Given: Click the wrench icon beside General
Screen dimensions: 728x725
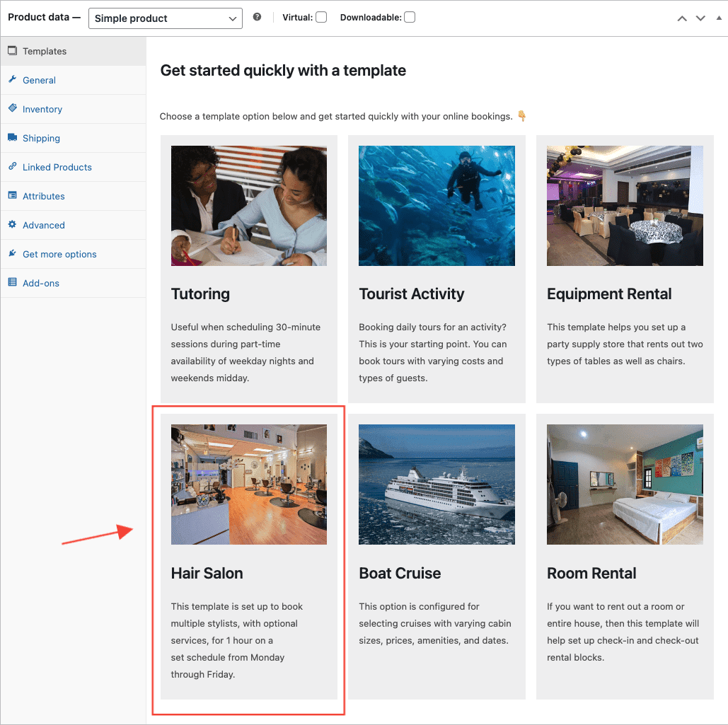Looking at the screenshot, I should (13, 79).
